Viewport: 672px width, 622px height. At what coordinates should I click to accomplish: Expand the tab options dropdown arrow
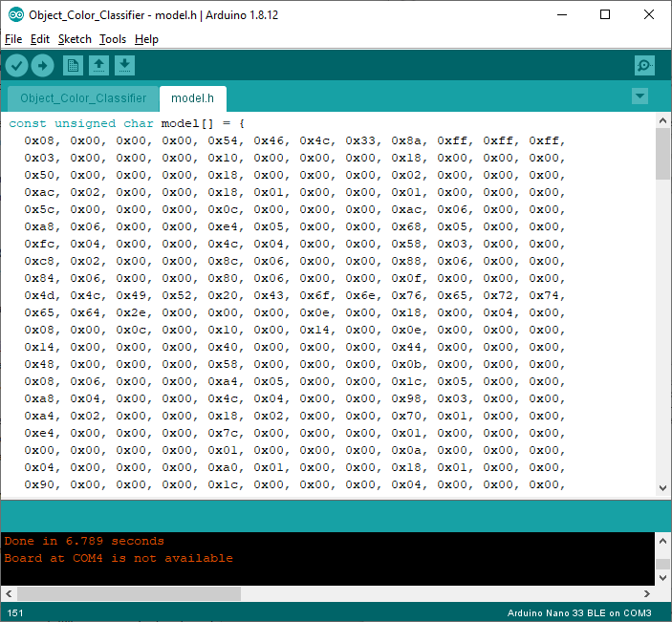(x=639, y=97)
